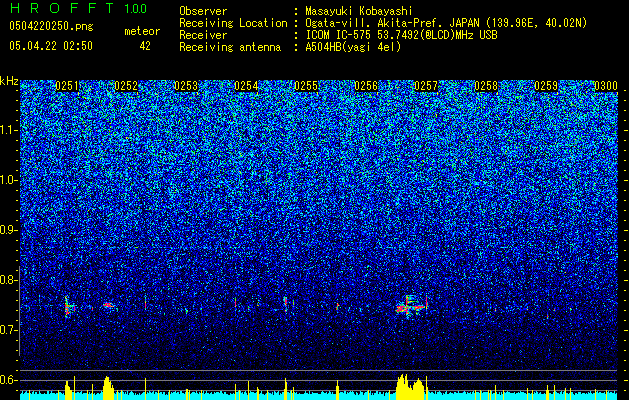
Task: Click the 0254 time marker
Action: pos(246,86)
